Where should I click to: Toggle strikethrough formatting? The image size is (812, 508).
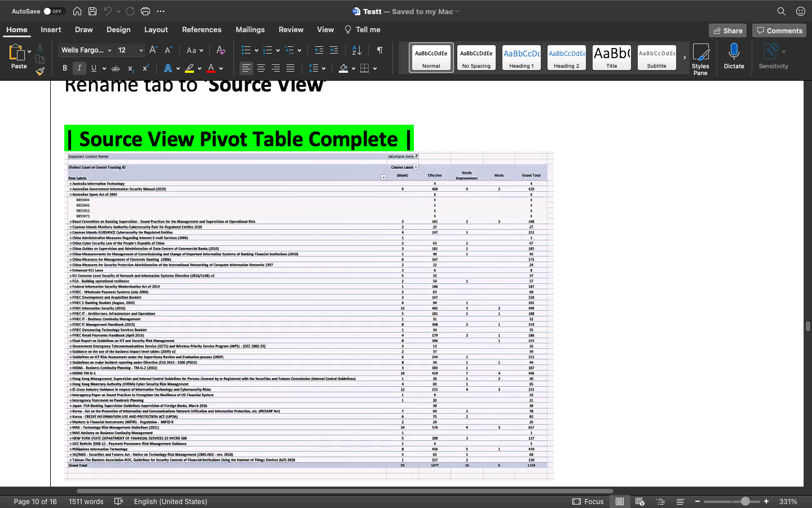[116, 68]
